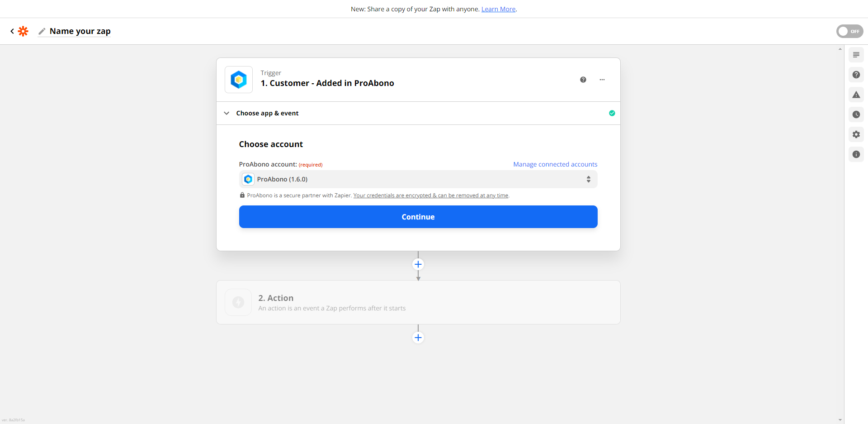Screen dimensions: 868x424
Task: Open the ProAbono account dropdown
Action: click(418, 179)
